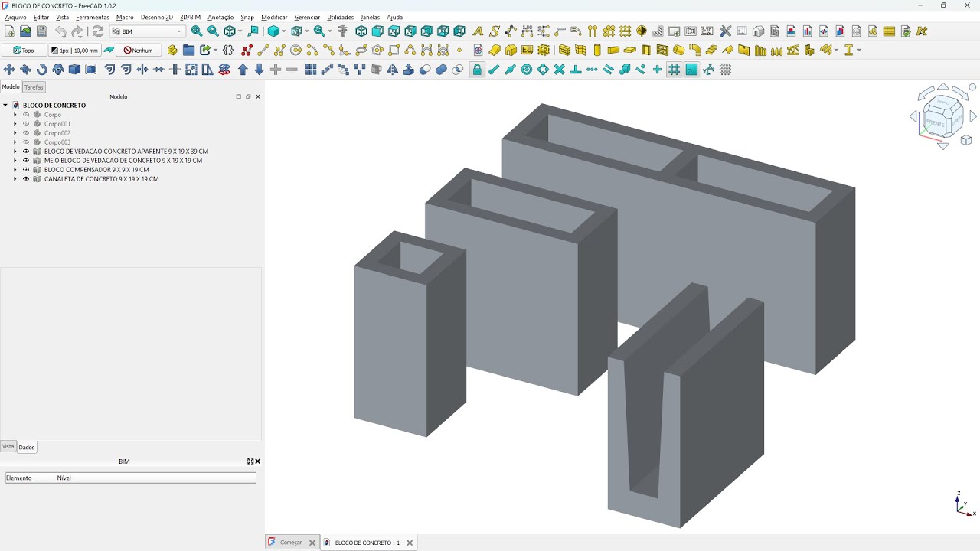Click the BIM Wall tool icon

pos(564,50)
